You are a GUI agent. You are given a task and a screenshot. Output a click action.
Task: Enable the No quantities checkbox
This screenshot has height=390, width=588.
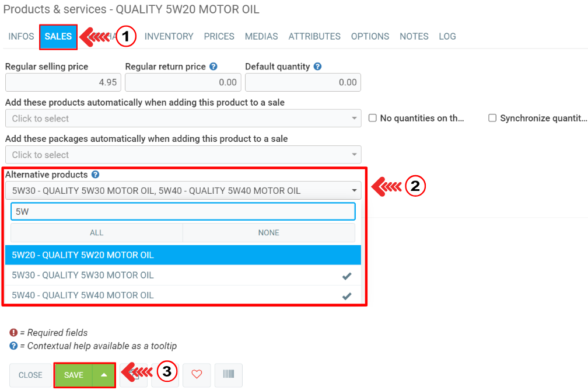point(373,118)
